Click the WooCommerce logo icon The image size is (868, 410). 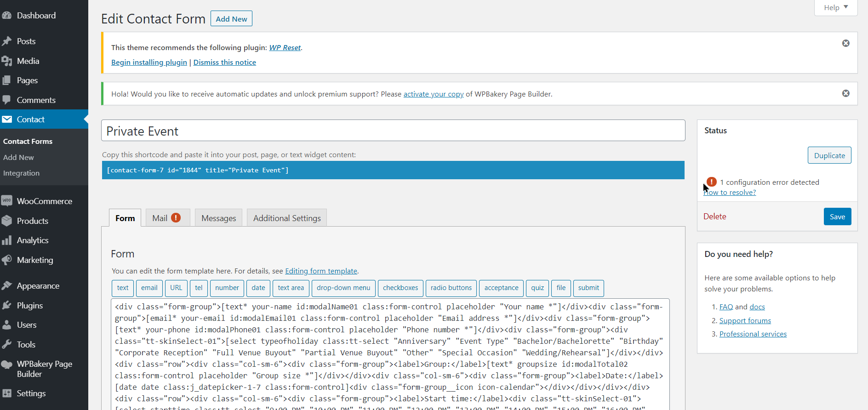(7, 201)
